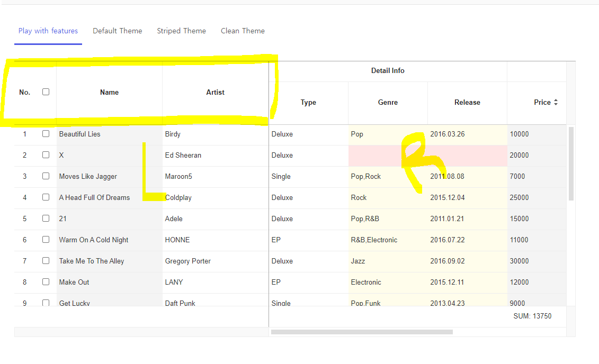Click the Release column header

pyautogui.click(x=467, y=102)
